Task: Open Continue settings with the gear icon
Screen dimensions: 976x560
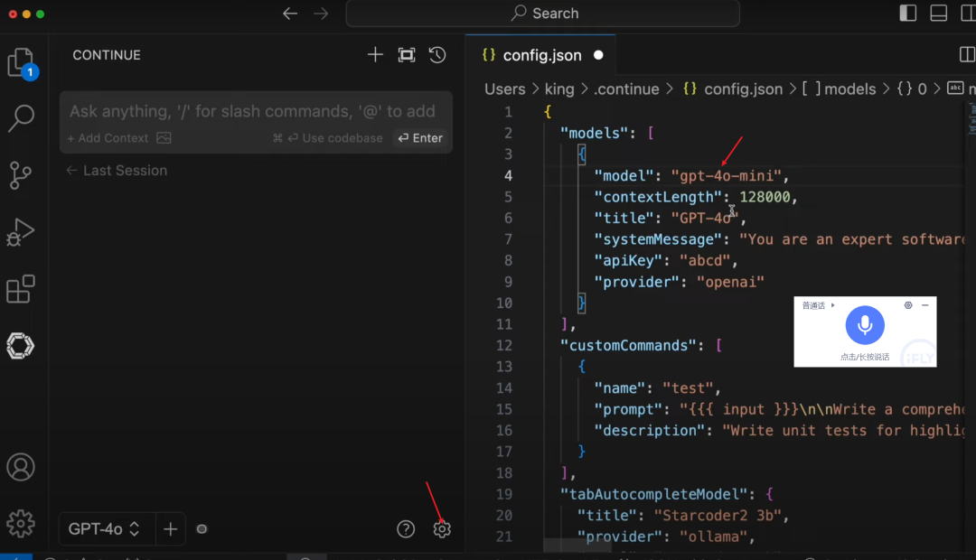Action: 442,528
